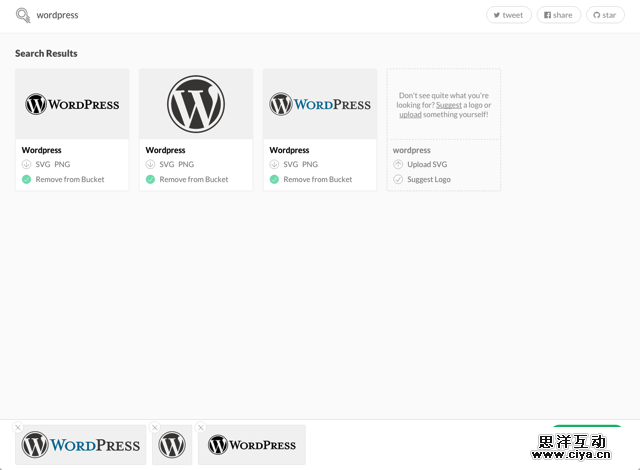Screen dimensions: 640x470
Task: Click the Suggest link in the help text
Action: 449,105
